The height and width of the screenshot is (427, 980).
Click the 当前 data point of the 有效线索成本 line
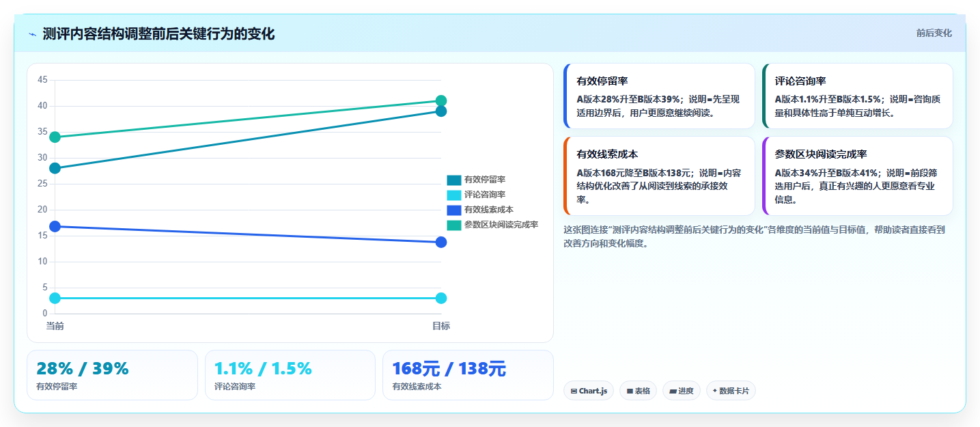(x=55, y=226)
